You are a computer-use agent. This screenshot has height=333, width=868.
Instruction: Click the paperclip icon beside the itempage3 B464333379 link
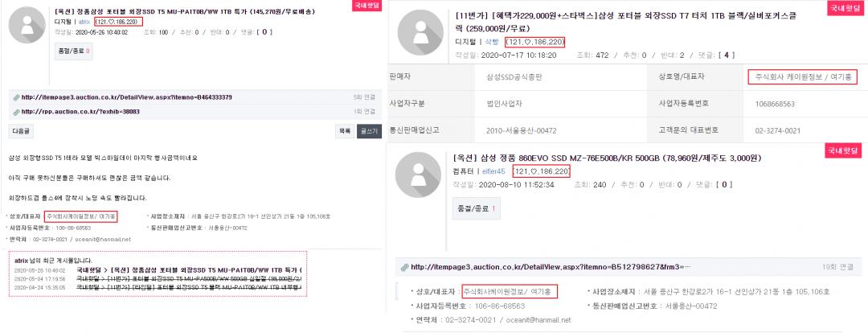[16, 97]
